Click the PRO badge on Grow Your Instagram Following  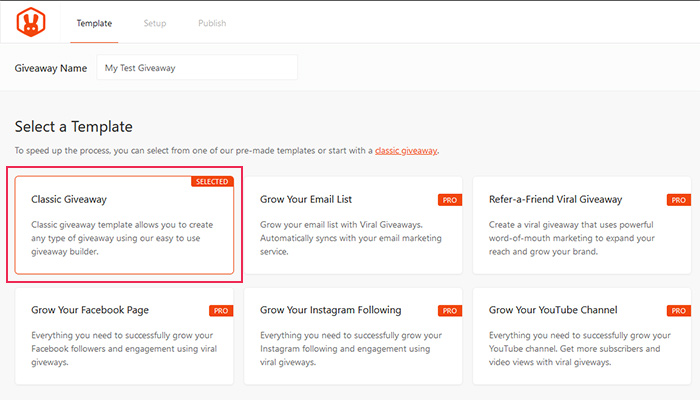click(x=450, y=311)
